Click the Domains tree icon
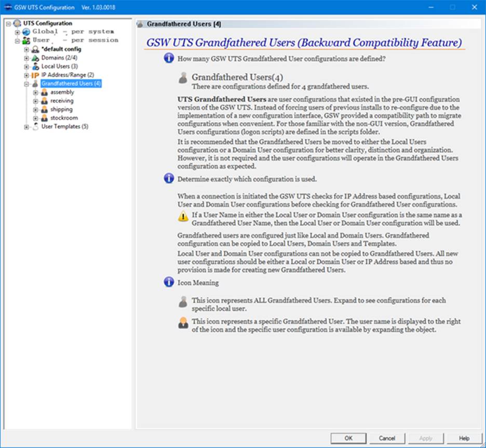This screenshot has width=486, height=448. pyautogui.click(x=35, y=58)
